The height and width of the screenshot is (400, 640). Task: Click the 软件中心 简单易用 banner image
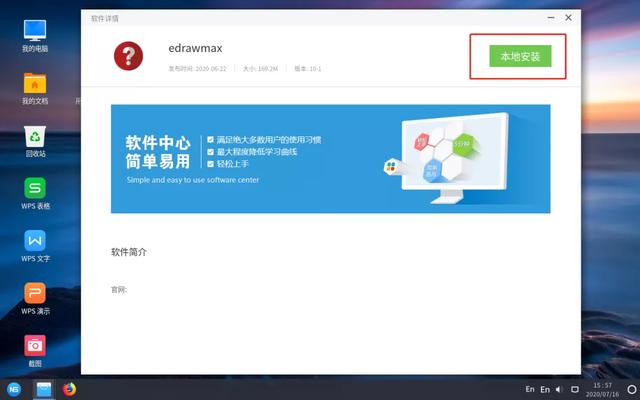pos(331,159)
